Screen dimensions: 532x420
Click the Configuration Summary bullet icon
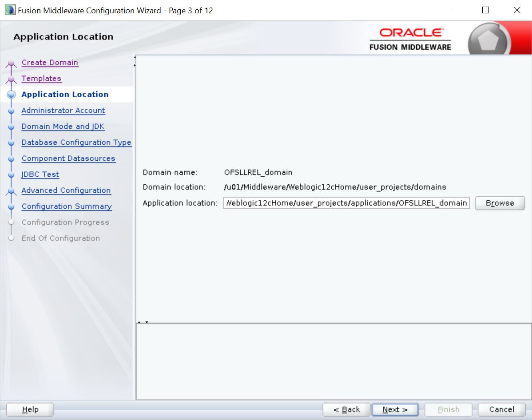(x=11, y=206)
